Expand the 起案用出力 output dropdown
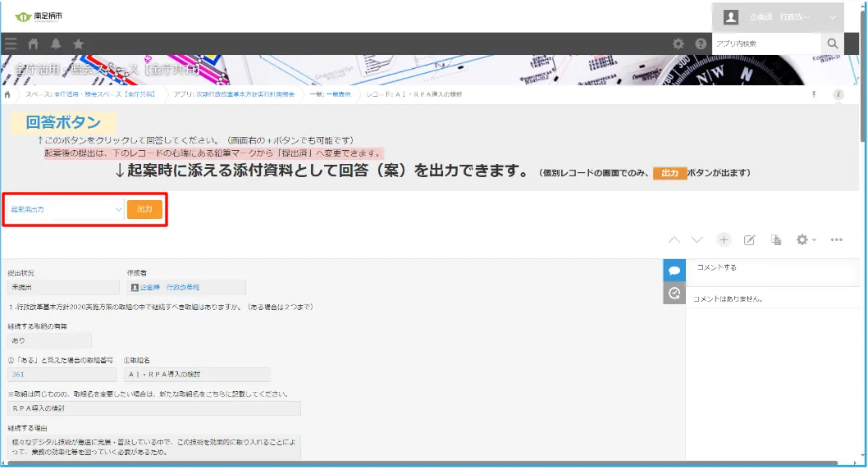868x469 pixels. click(x=65, y=209)
